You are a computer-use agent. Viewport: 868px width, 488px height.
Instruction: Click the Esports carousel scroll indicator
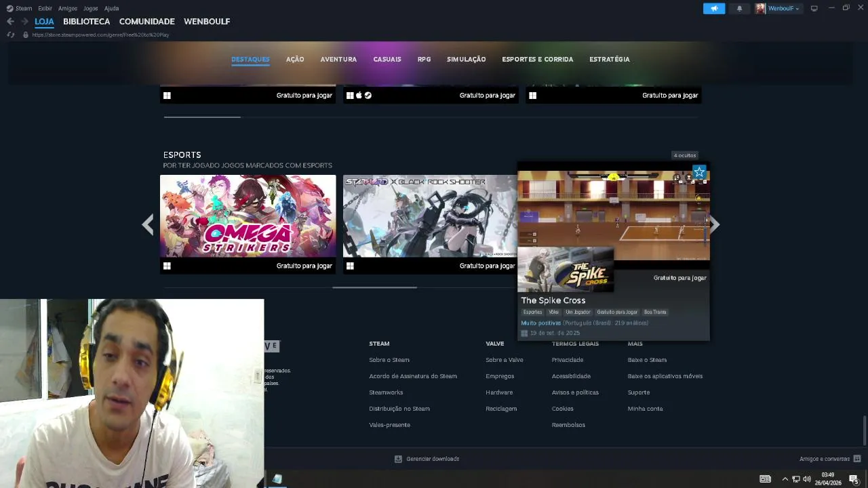click(374, 287)
